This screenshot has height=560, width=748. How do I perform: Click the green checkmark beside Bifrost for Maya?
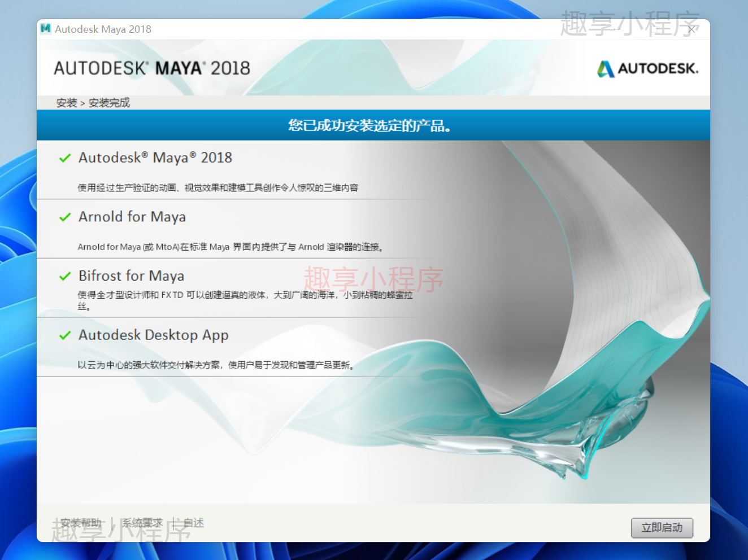[x=65, y=276]
